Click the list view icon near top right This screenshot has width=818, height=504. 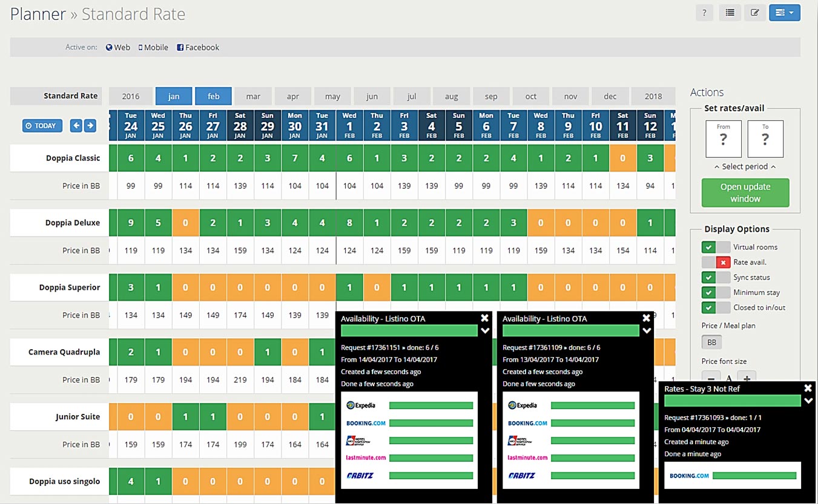tap(730, 12)
